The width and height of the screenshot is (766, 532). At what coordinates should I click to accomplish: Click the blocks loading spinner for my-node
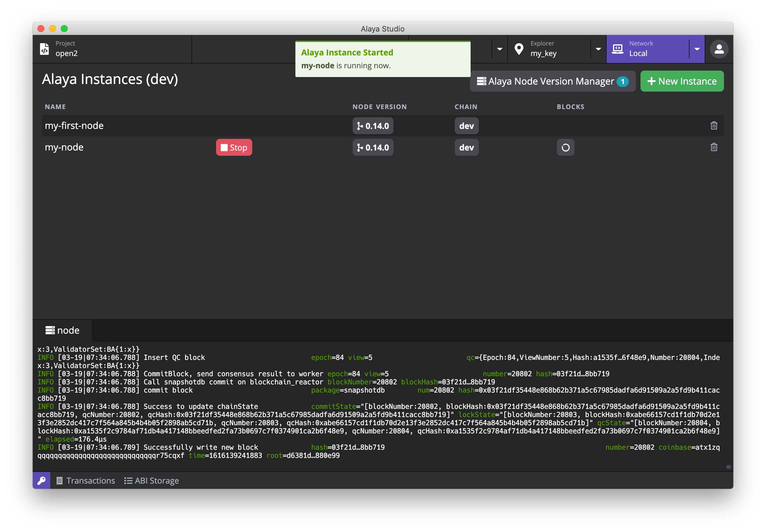[565, 147]
